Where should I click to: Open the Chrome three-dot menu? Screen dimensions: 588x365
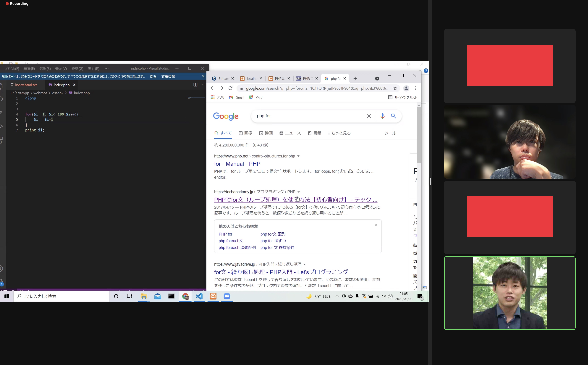tap(415, 88)
